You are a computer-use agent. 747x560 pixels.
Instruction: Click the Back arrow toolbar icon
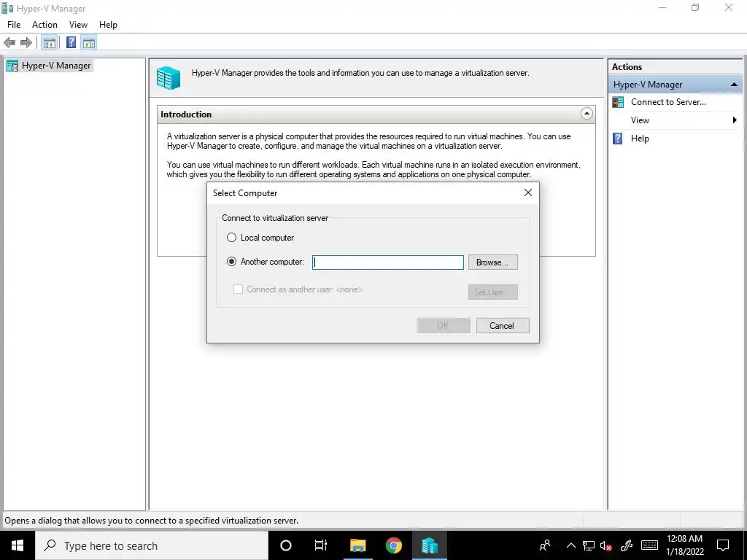pos(9,43)
